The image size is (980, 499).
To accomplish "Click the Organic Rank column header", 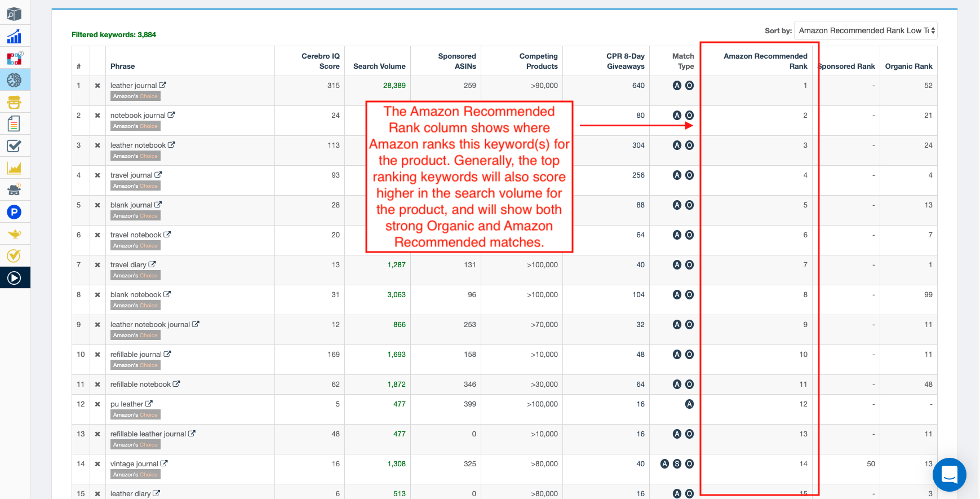I will (908, 66).
